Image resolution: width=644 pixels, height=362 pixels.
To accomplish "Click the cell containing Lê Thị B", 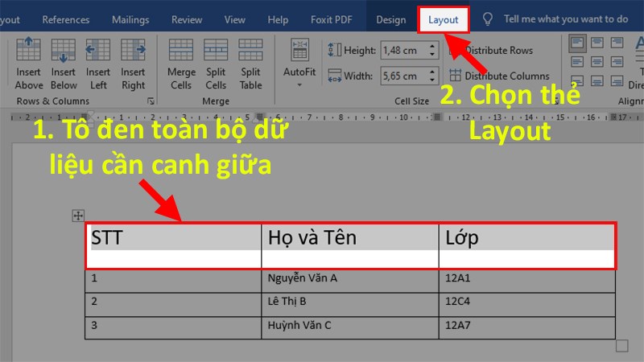I will (350, 304).
